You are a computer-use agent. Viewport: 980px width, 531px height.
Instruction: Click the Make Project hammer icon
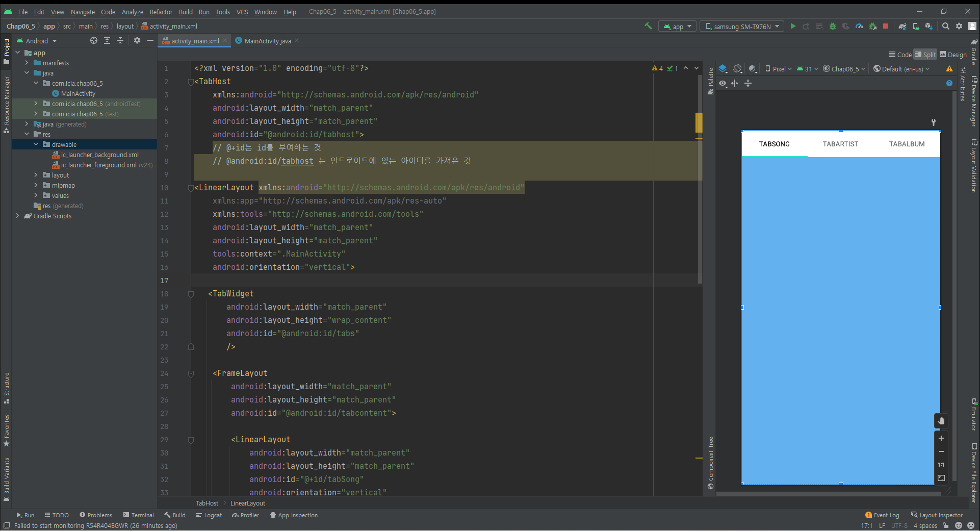648,26
